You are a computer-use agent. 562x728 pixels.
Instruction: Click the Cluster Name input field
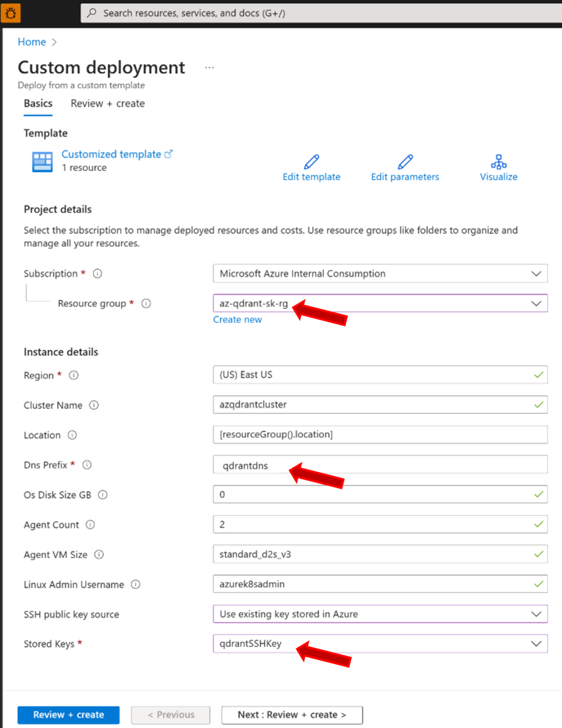pyautogui.click(x=380, y=405)
